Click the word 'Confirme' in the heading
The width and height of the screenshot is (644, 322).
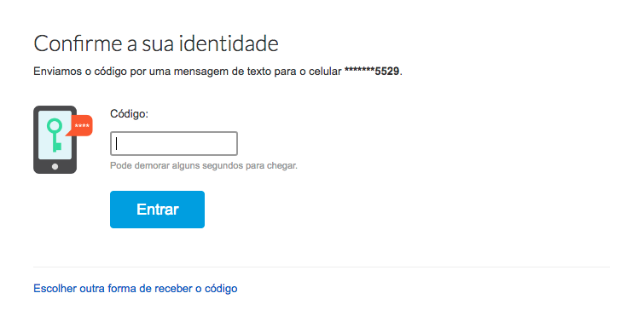point(78,43)
